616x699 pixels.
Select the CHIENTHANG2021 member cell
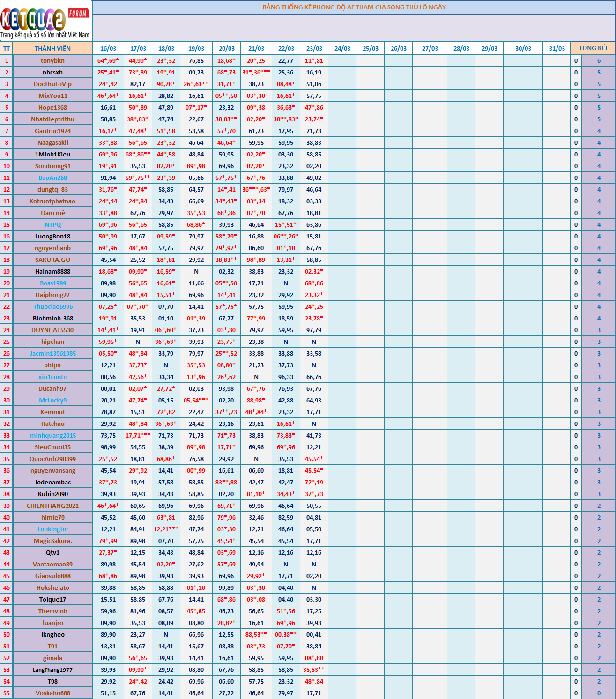(x=52, y=506)
